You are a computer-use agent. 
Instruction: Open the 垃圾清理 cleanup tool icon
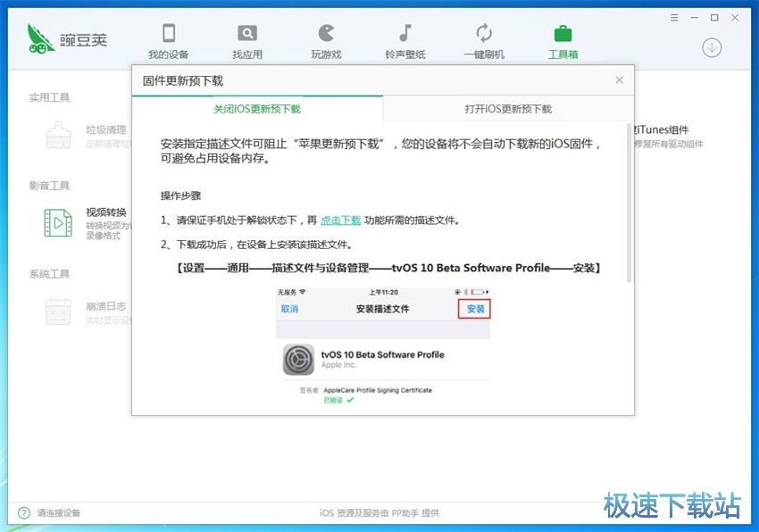[x=58, y=135]
